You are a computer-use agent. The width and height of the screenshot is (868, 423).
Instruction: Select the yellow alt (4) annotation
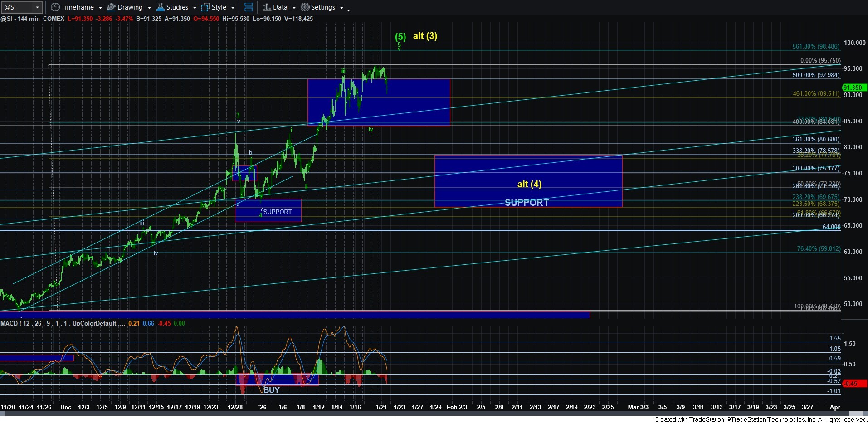point(529,184)
